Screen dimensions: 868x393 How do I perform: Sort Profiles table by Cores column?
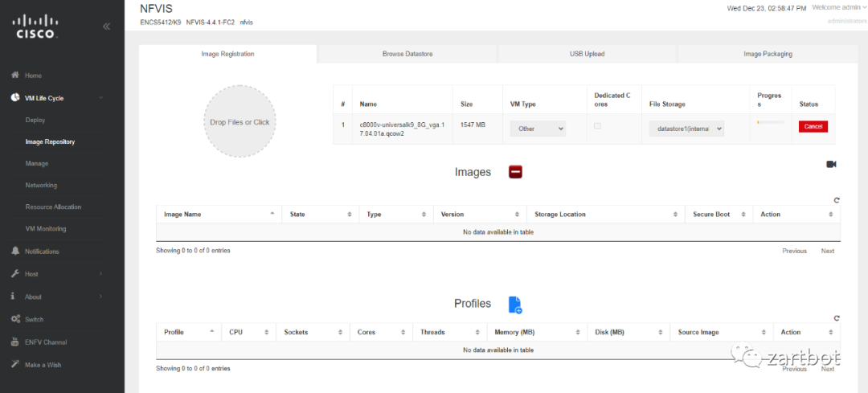point(382,332)
